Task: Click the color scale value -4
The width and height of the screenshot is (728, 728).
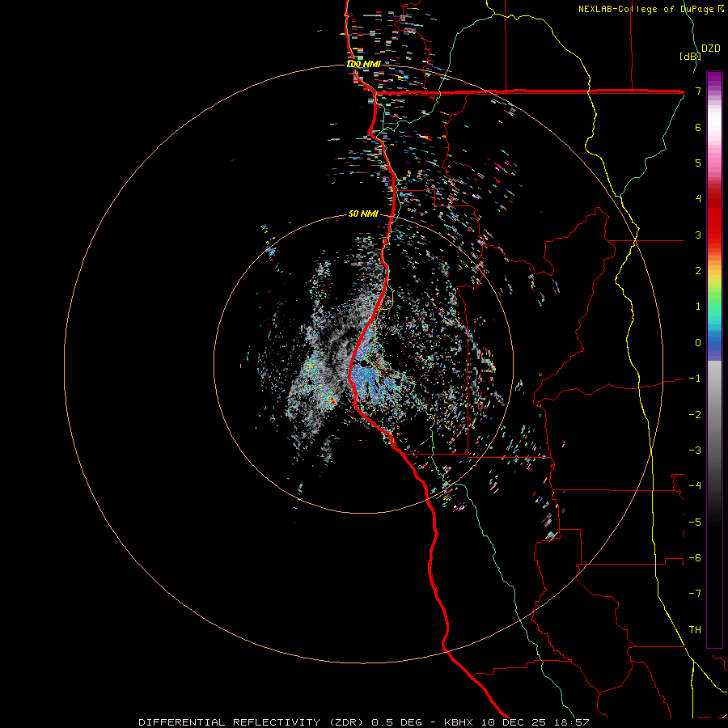Action: tap(695, 486)
